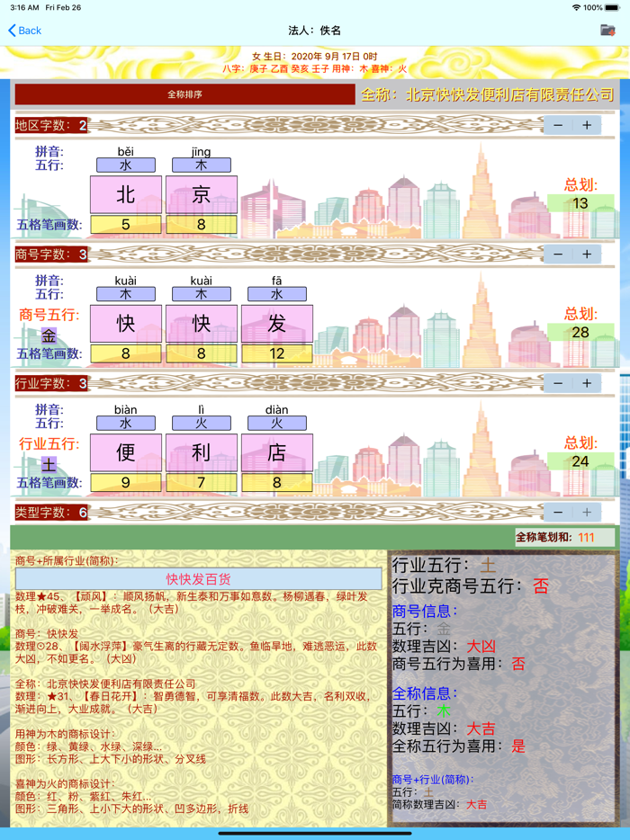Increase 行业字数 with plus stepper
Image resolution: width=630 pixels, height=840 pixels.
pyautogui.click(x=587, y=383)
